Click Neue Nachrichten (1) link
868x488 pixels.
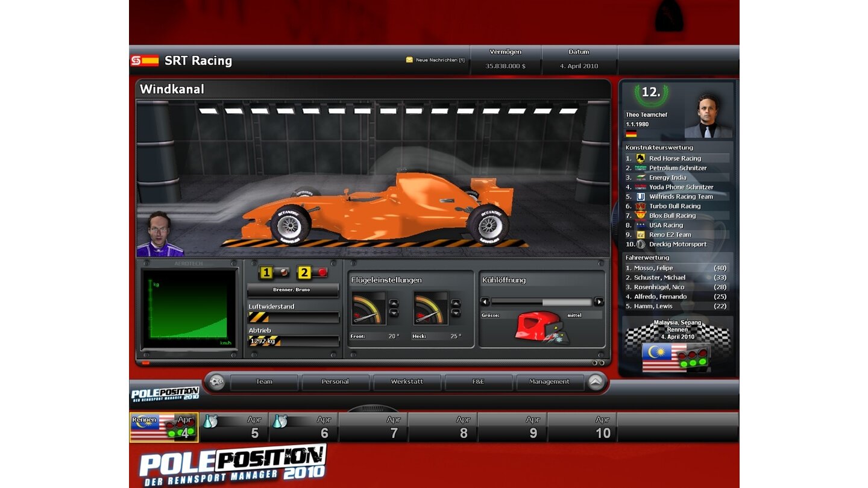[x=440, y=60]
